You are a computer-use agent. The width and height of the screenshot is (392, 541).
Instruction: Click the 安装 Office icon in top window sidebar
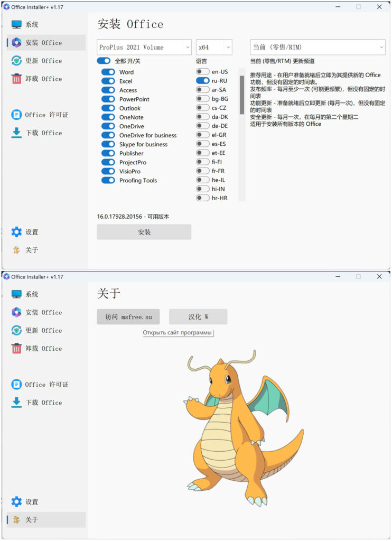click(16, 42)
